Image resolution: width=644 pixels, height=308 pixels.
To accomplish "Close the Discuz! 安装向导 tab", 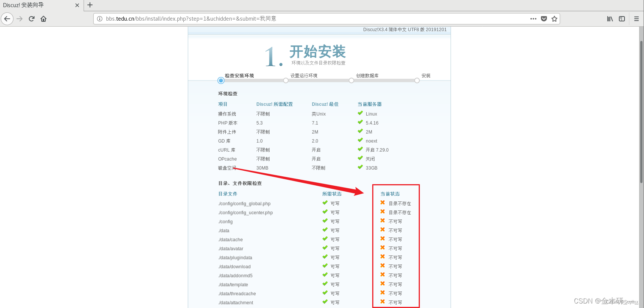I will tap(77, 5).
